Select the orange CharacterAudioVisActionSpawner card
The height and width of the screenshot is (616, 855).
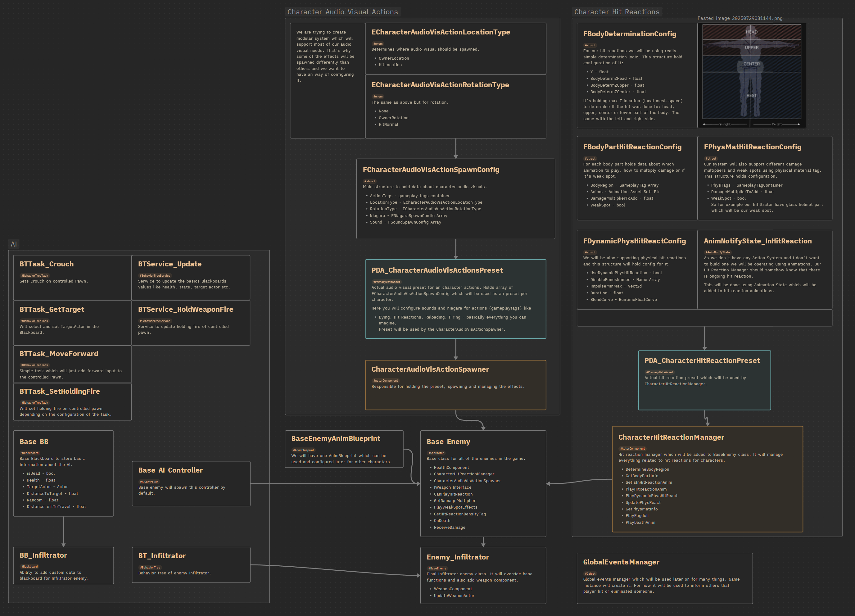[x=455, y=398]
